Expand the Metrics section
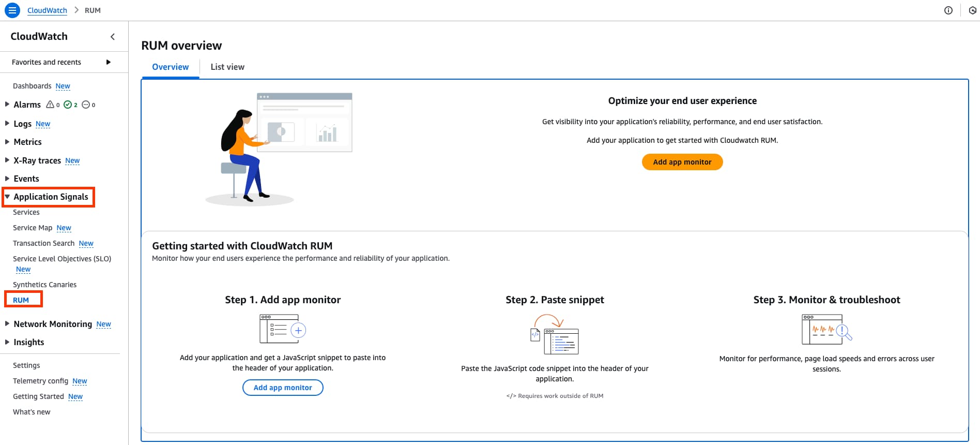Viewport: 980px width, 445px height. [7, 141]
